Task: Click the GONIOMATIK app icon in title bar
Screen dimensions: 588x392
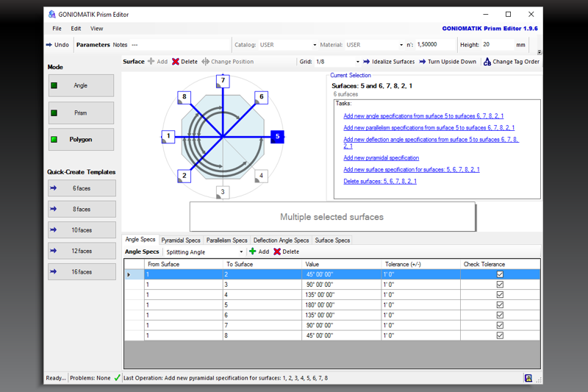Action: (51, 14)
